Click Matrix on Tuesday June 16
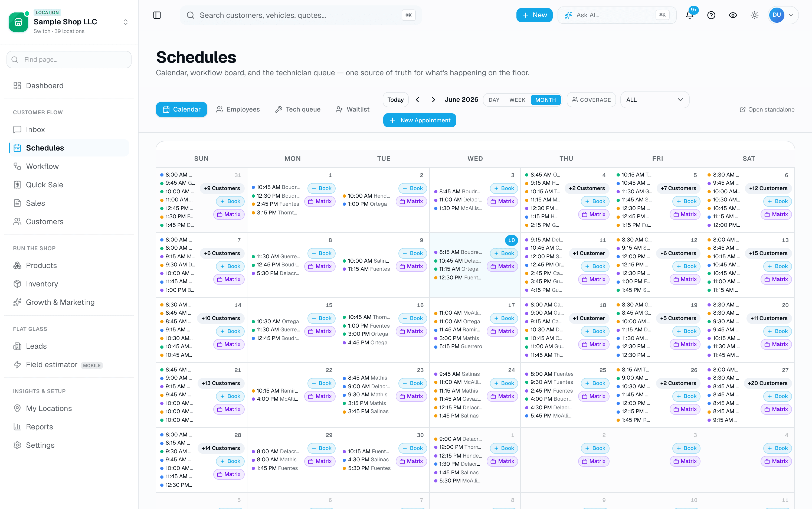This screenshot has width=812, height=509. [411, 331]
